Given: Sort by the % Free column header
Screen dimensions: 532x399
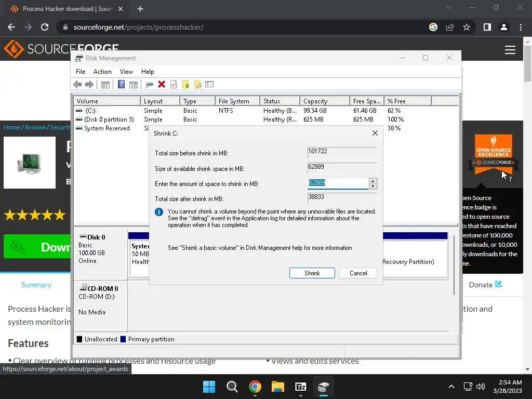Looking at the screenshot, I should [x=408, y=101].
